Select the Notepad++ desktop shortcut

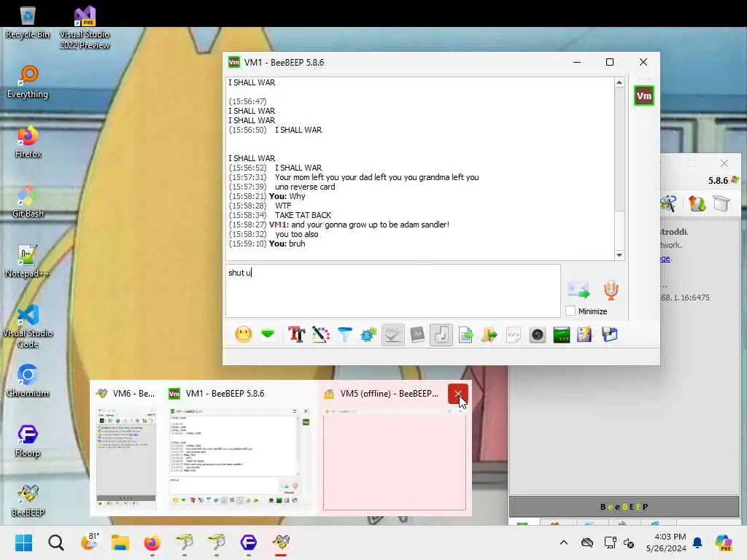(28, 262)
